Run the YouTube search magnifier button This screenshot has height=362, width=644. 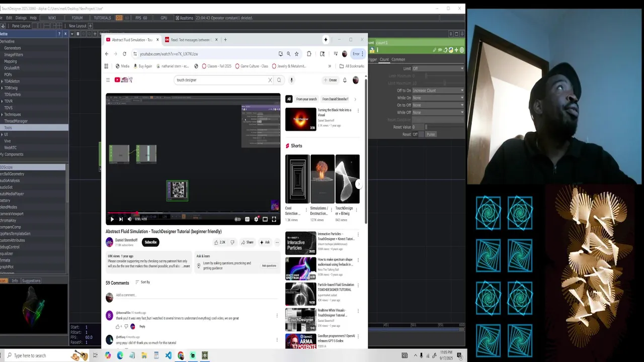tap(279, 80)
